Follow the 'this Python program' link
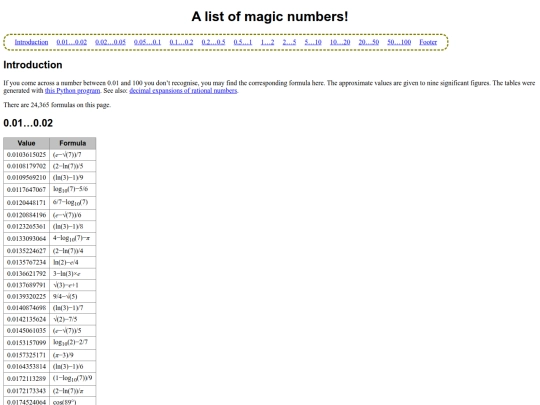This screenshot has width=540, height=405. 72,91
